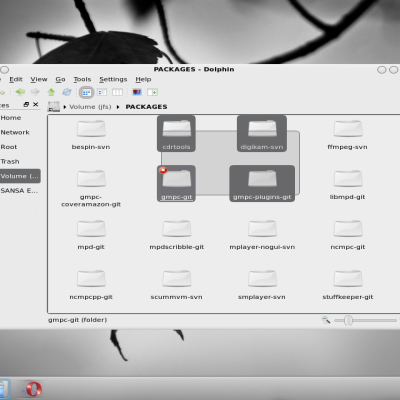This screenshot has height=400, width=400.
Task: Close the Places panel
Action: coord(36,105)
